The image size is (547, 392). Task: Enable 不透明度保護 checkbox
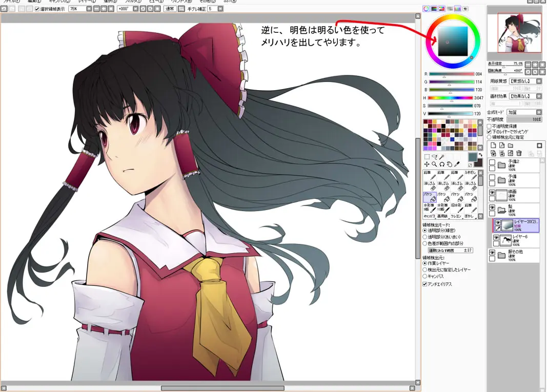tap(489, 126)
